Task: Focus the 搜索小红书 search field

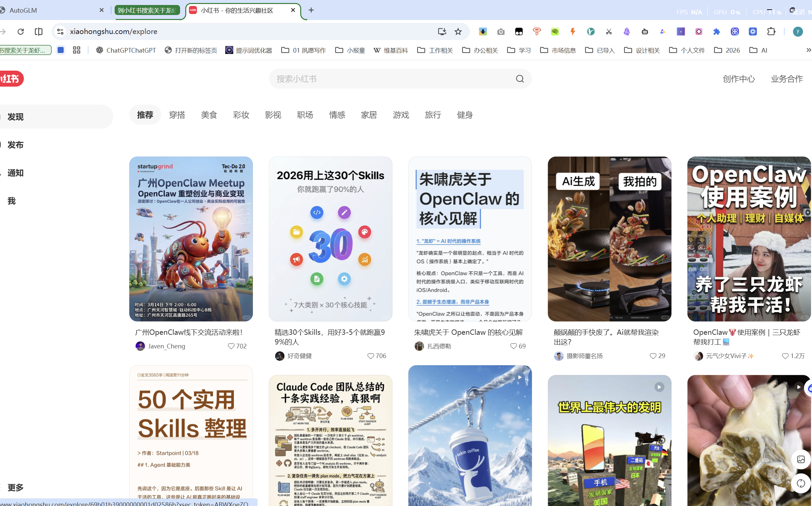Action: (385, 79)
